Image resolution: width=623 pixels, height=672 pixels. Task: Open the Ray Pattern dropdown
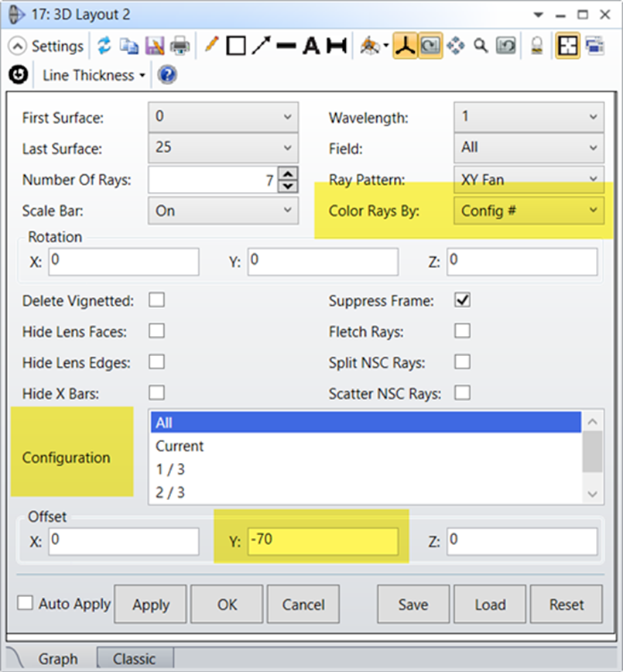(529, 179)
